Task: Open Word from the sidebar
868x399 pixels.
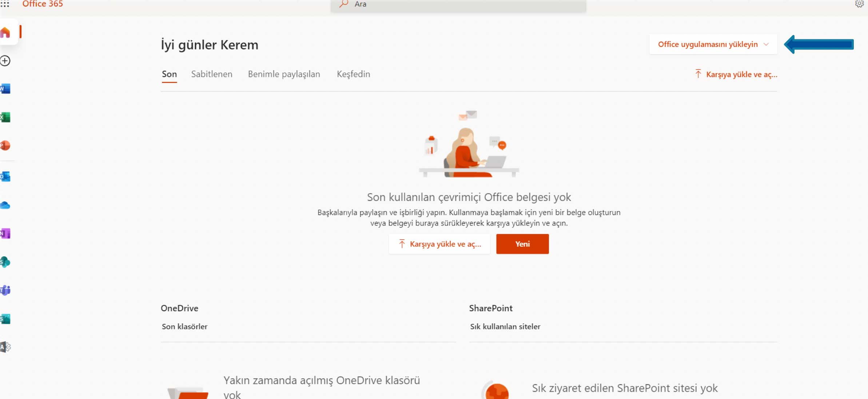Action: pyautogui.click(x=5, y=89)
